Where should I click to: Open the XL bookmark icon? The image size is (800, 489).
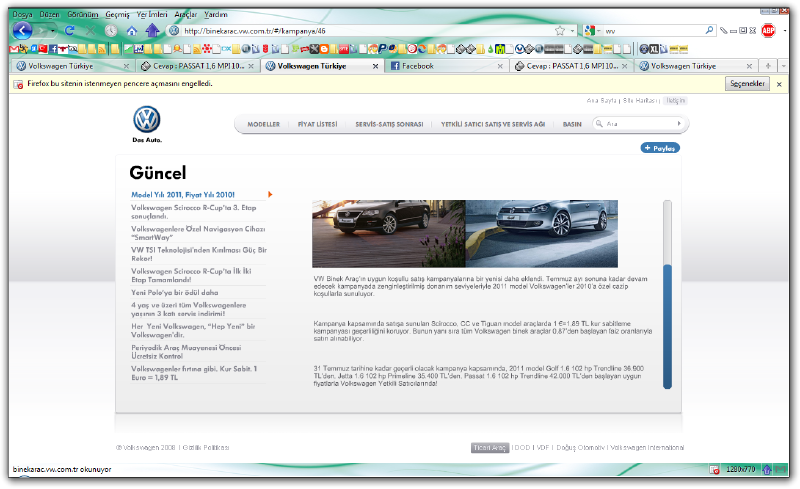point(654,49)
